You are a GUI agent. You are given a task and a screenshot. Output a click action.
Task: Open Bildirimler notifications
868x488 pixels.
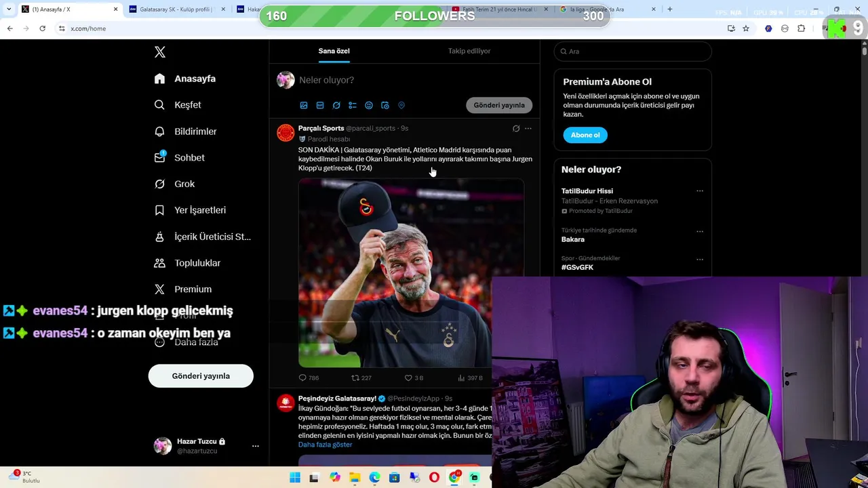[x=185, y=131]
